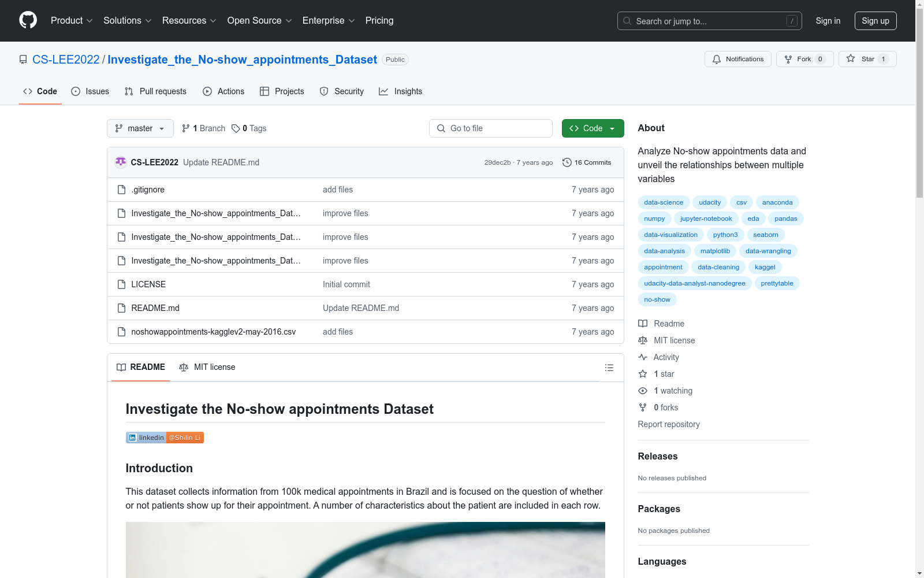Click Report repository link

(x=669, y=424)
